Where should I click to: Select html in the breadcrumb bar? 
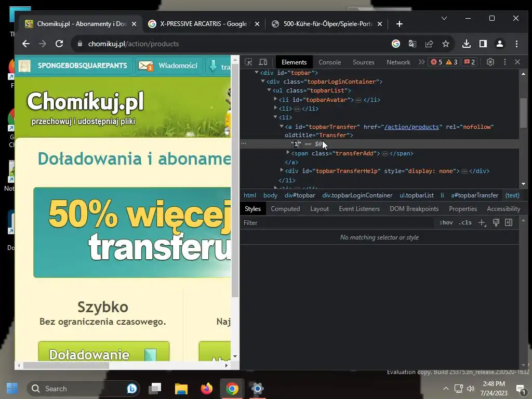tap(250, 195)
